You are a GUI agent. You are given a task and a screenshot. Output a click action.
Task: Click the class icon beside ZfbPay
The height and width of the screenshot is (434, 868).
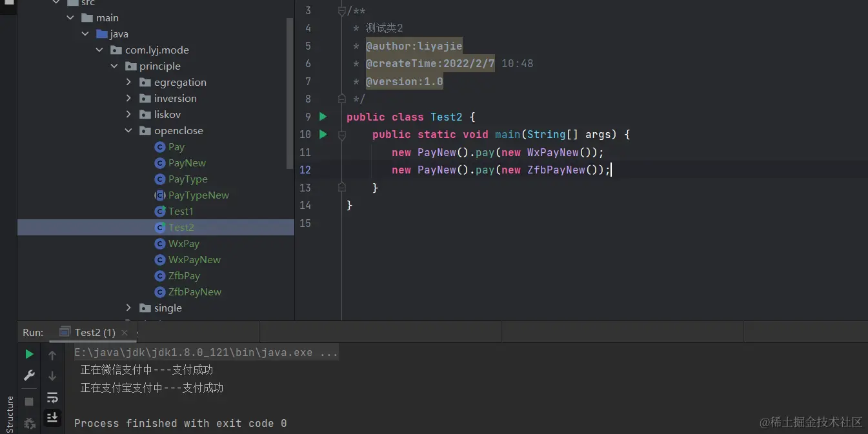pyautogui.click(x=160, y=276)
